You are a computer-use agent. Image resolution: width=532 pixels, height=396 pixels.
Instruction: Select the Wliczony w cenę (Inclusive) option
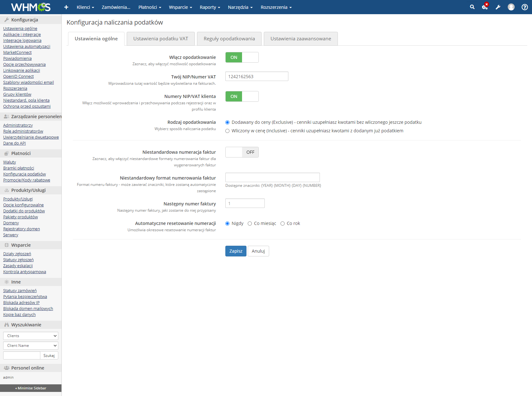click(x=227, y=131)
